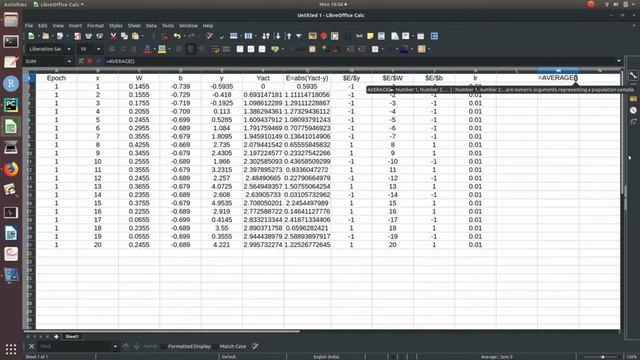Screen dimensions: 640x360
Task: Click the Print icon in toolbar
Action: [x=88, y=36]
